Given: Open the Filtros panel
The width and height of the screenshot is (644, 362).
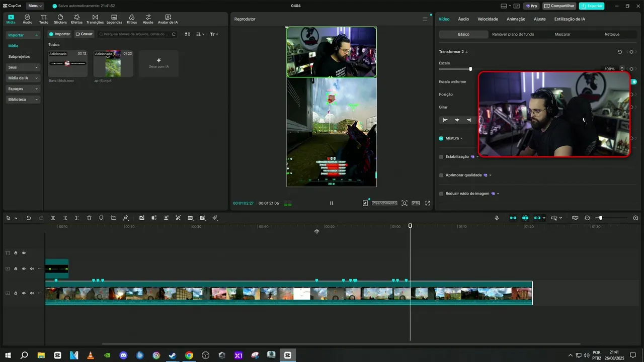Looking at the screenshot, I should 132,19.
